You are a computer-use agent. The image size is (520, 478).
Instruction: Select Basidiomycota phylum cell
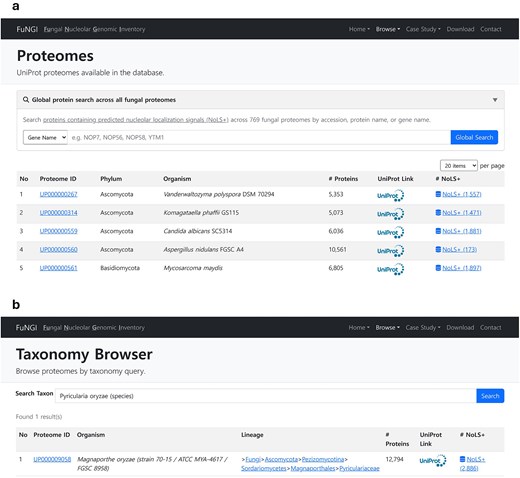point(120,268)
